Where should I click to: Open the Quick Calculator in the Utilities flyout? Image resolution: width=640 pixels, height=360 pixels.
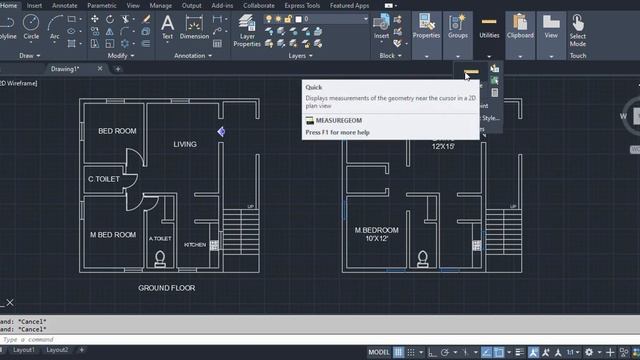click(494, 93)
